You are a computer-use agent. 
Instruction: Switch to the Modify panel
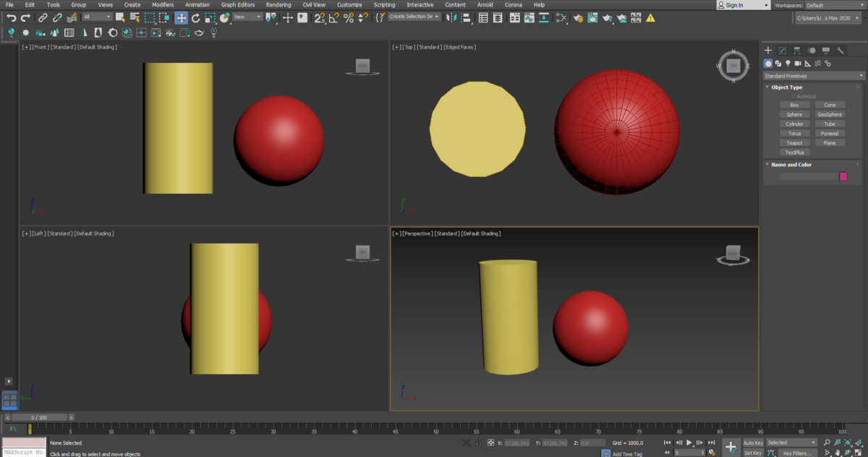[x=782, y=50]
